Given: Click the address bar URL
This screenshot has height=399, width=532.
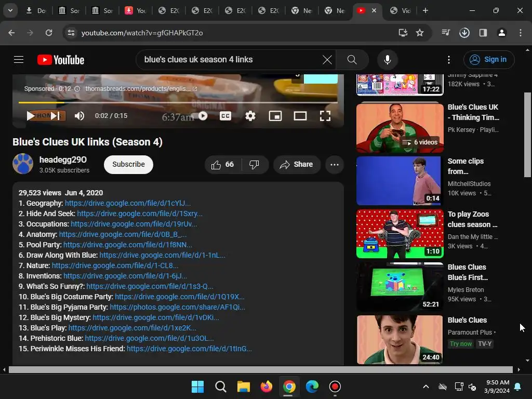Looking at the screenshot, I should [142, 33].
